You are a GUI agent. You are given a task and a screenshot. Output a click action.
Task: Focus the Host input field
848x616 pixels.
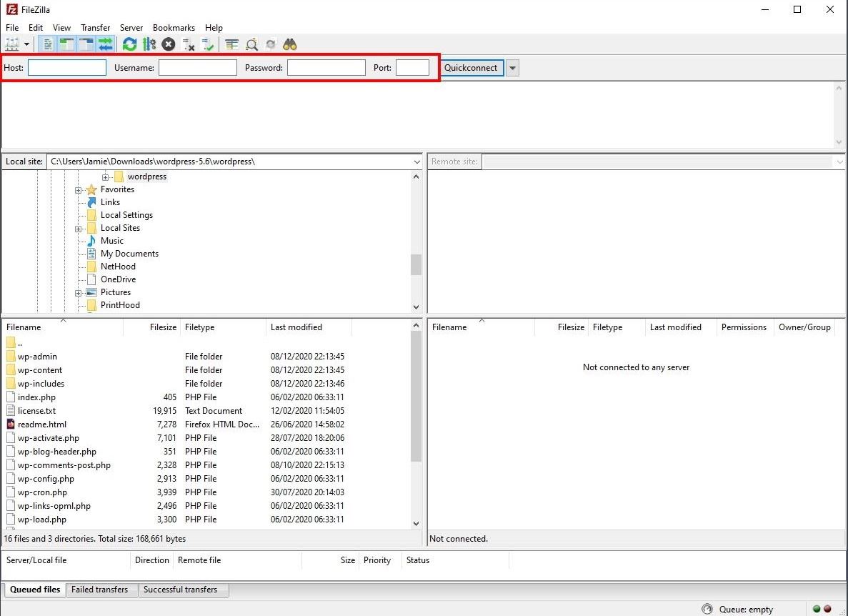[67, 68]
